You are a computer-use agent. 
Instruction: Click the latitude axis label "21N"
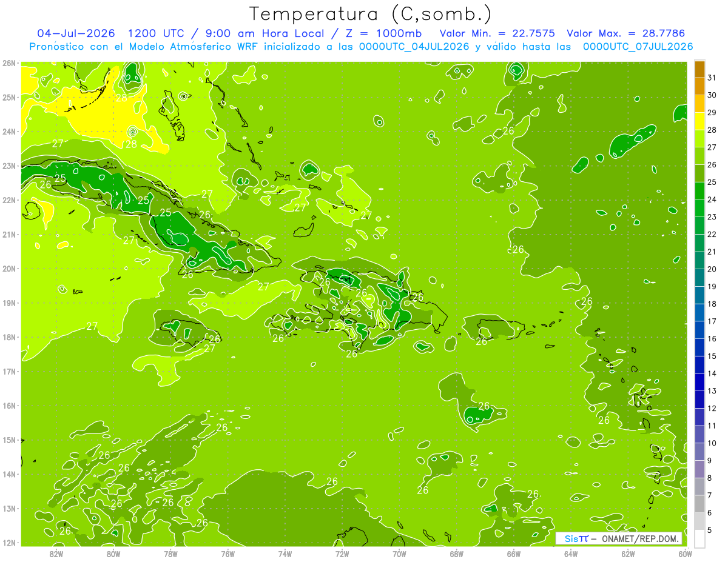coord(9,234)
